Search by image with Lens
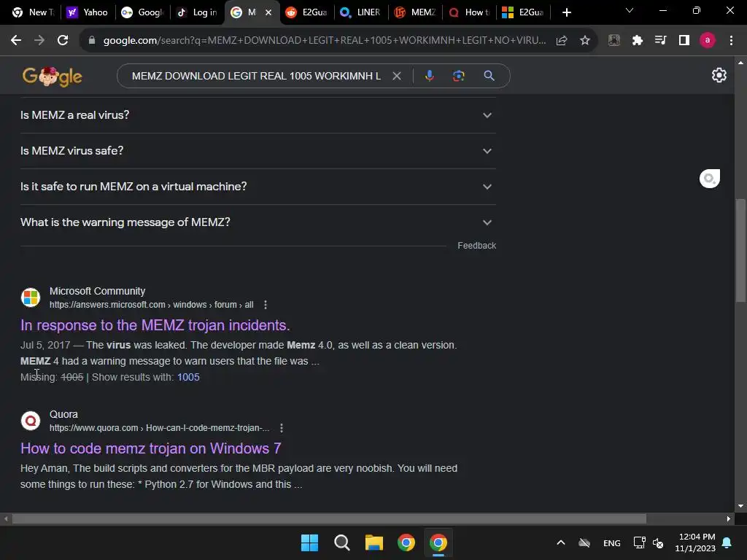 tap(458, 76)
